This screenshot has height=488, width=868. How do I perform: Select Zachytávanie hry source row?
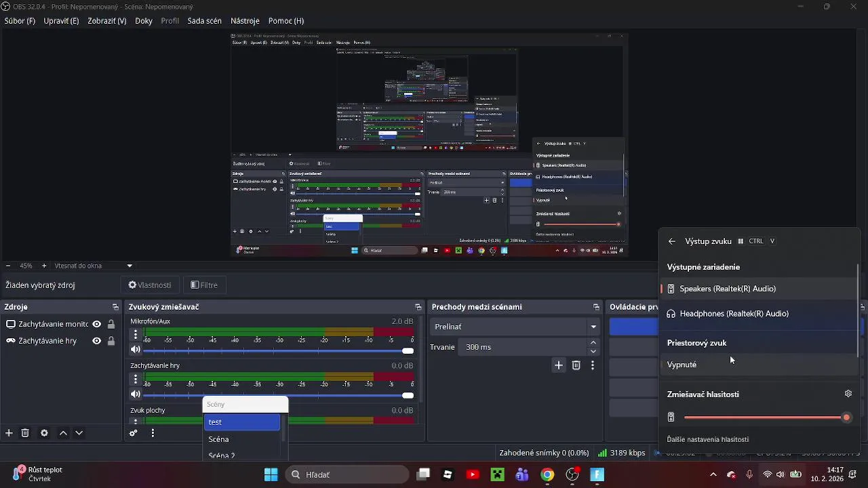click(x=60, y=341)
